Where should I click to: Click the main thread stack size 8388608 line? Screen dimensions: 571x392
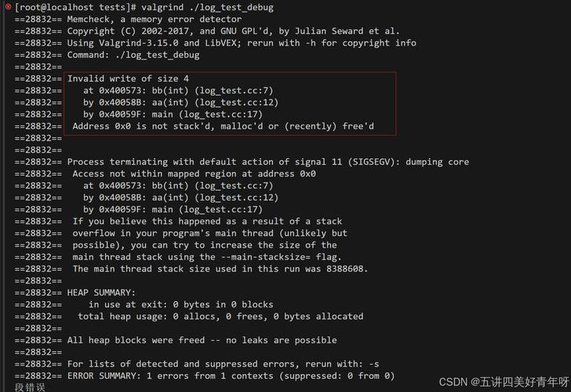tap(220, 269)
